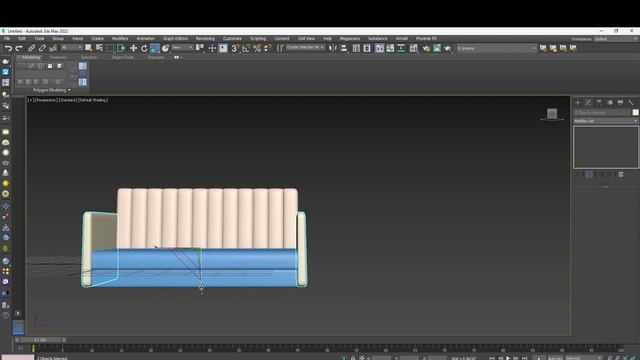
Task: Click the Redo arrow icon
Action: 19,48
